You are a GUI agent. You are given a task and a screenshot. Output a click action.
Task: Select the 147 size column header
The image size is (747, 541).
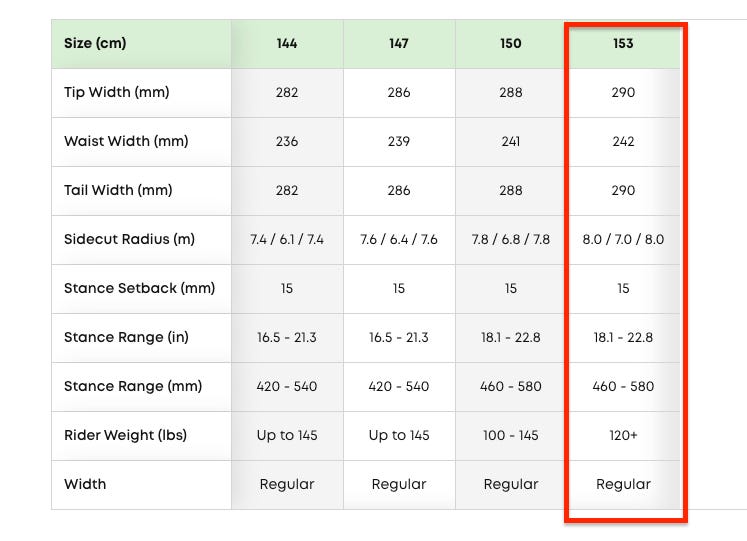tap(399, 44)
